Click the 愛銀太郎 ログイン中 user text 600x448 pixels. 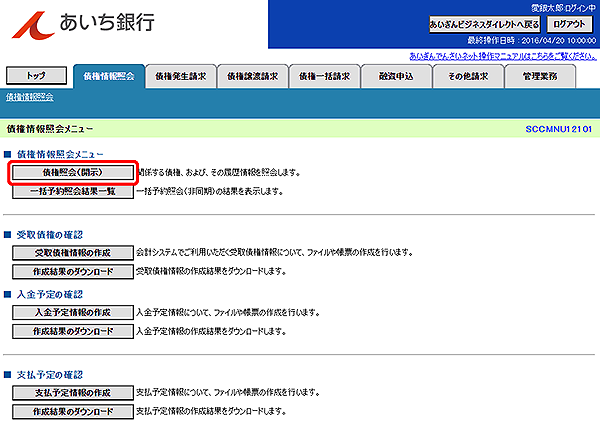point(563,8)
